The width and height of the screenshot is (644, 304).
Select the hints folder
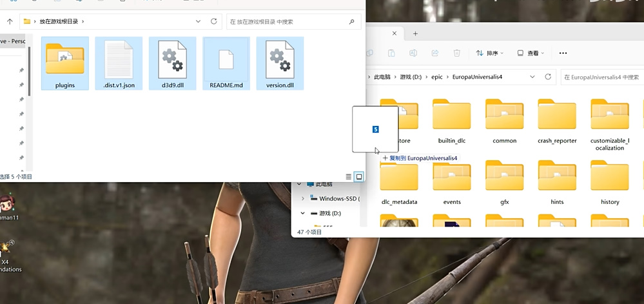point(557,183)
